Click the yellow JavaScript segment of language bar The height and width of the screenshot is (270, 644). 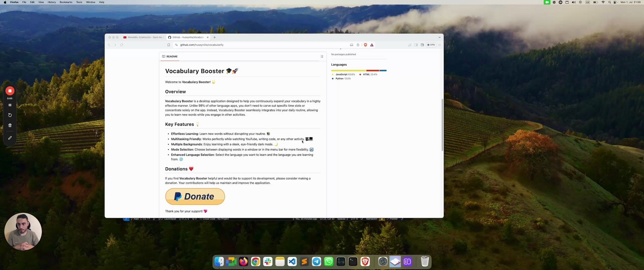click(349, 70)
